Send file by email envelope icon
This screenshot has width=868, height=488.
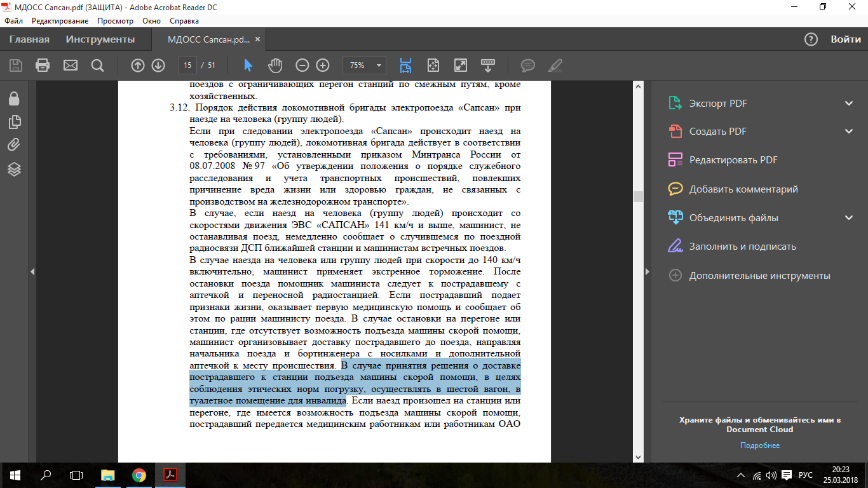(70, 65)
